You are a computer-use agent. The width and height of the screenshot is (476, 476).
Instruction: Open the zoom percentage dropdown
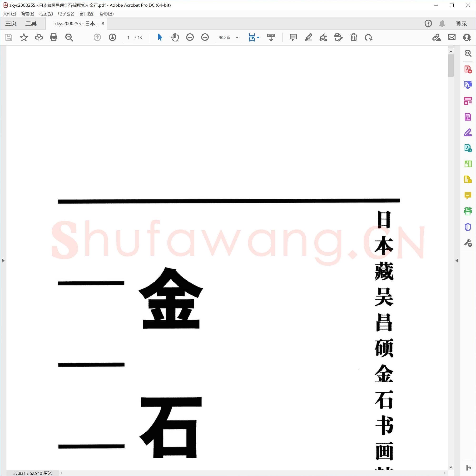click(237, 37)
